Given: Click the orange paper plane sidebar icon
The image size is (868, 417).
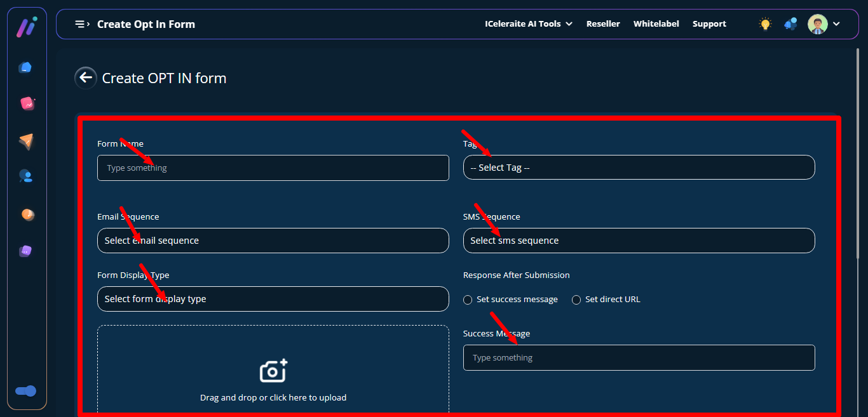Looking at the screenshot, I should (x=26, y=142).
